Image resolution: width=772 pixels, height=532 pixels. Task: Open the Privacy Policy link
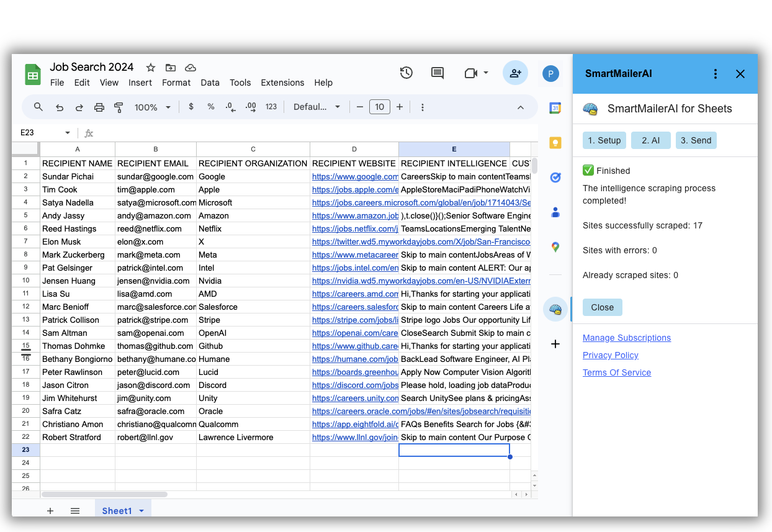(x=610, y=355)
